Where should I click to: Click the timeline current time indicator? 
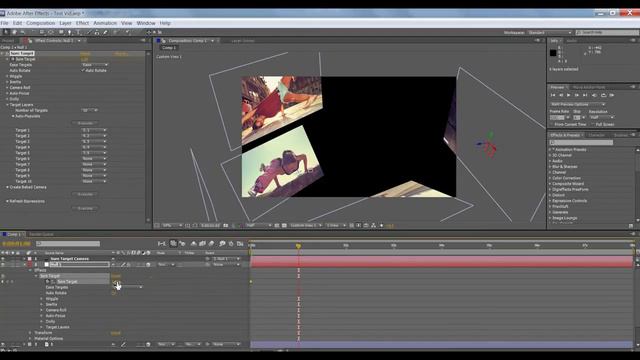[298, 246]
